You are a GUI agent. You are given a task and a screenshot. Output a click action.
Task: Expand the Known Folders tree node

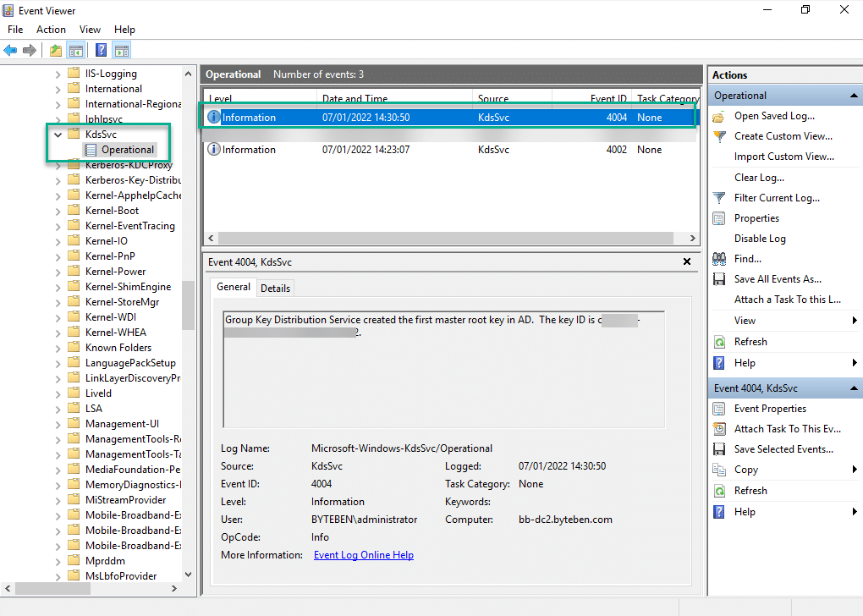pyautogui.click(x=58, y=348)
